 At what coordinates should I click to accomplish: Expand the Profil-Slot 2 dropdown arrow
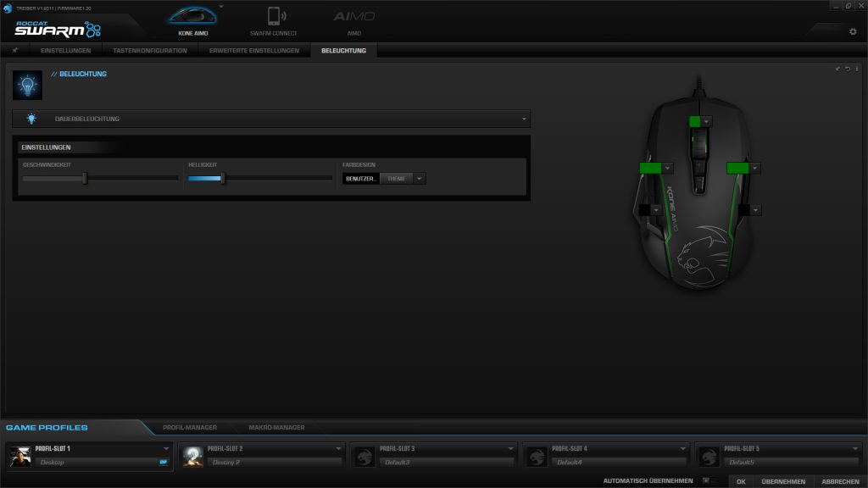(338, 449)
